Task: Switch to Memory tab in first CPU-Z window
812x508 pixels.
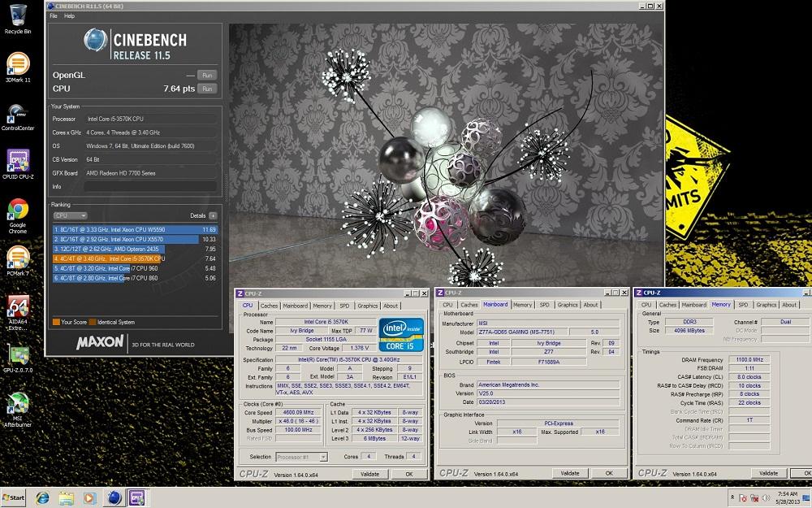Action: 322,306
